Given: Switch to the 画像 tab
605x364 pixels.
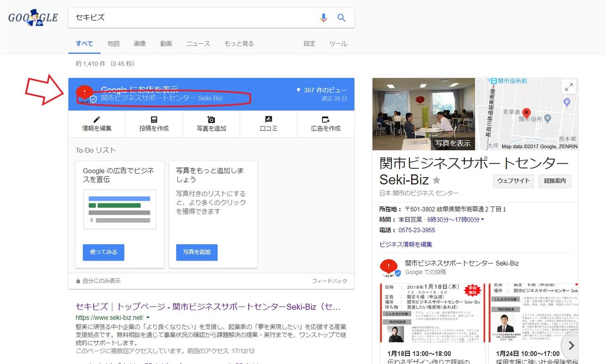Looking at the screenshot, I should [140, 43].
